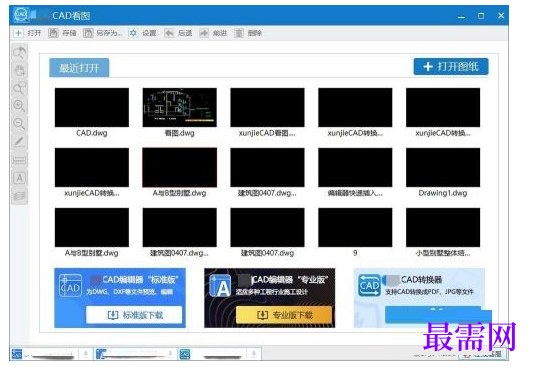Select the zoom in magnifier tool

pyautogui.click(x=19, y=106)
